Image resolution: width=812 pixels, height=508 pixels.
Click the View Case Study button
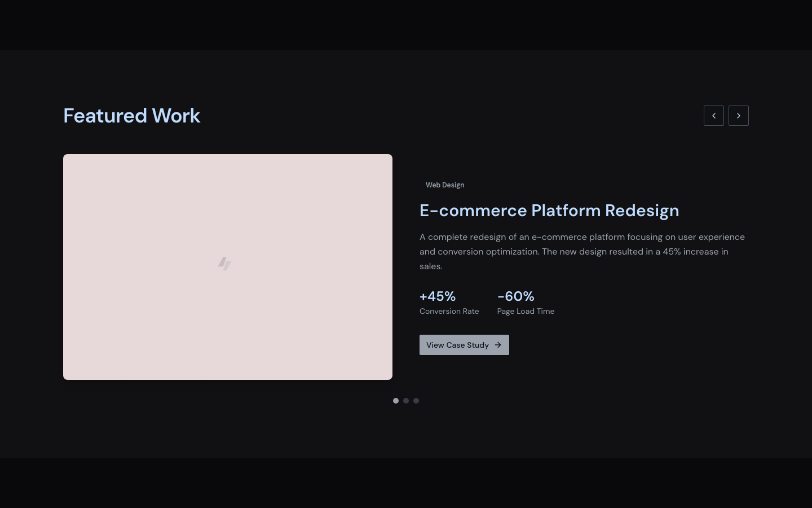point(464,345)
